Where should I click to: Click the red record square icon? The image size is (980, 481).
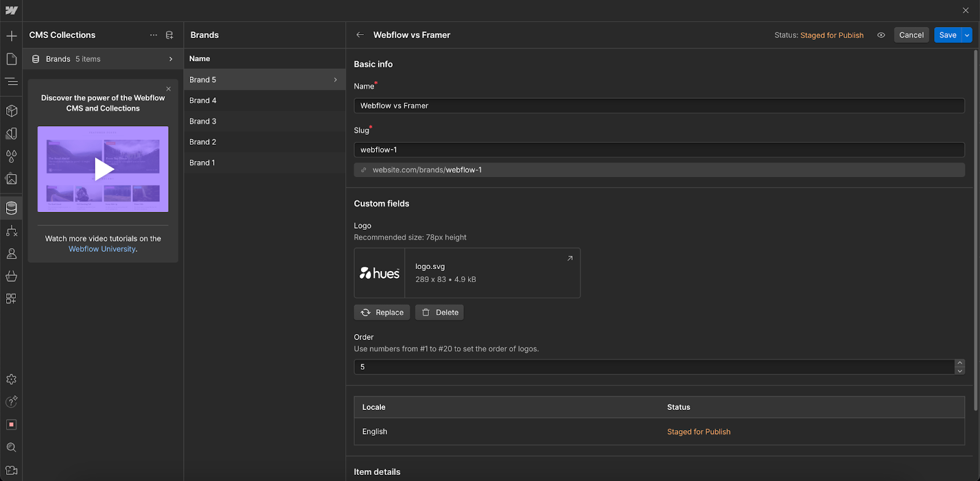tap(11, 425)
